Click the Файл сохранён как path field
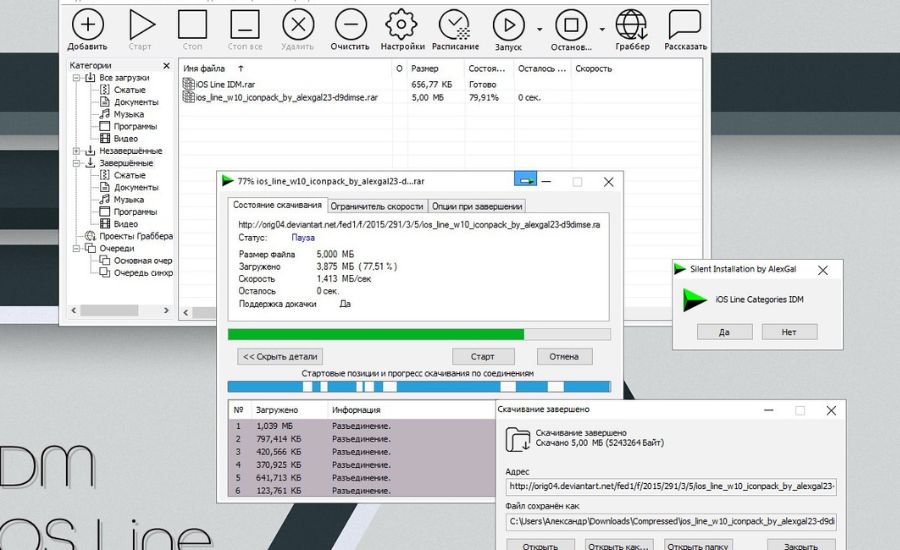 671,521
